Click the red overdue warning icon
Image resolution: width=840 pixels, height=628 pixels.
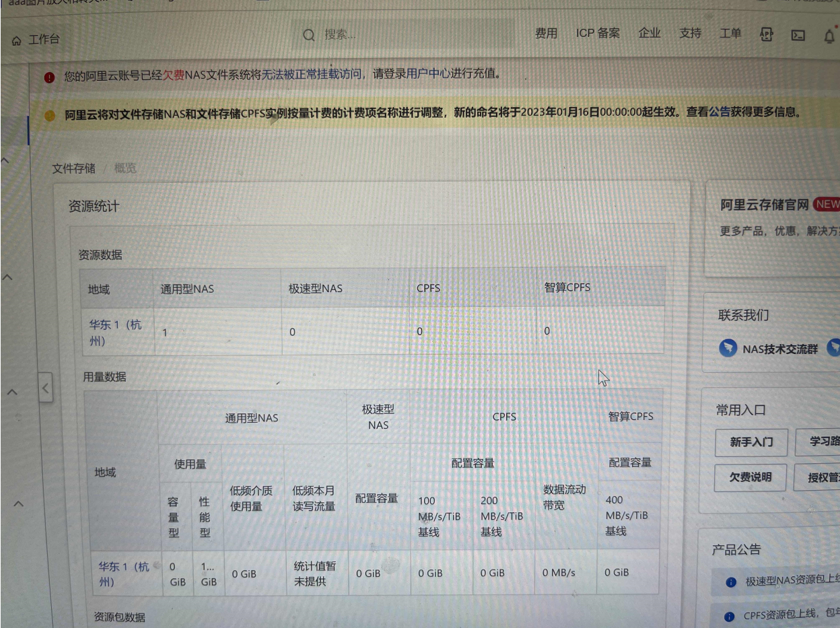49,77
